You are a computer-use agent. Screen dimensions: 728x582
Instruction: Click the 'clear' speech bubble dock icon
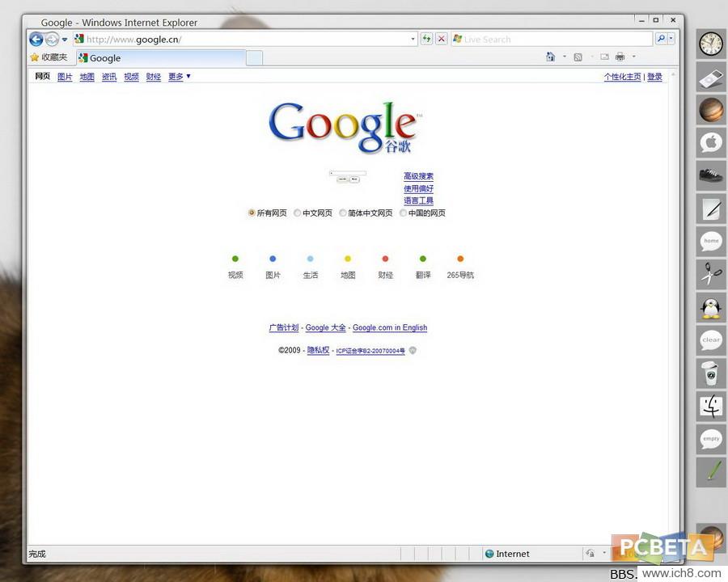711,340
